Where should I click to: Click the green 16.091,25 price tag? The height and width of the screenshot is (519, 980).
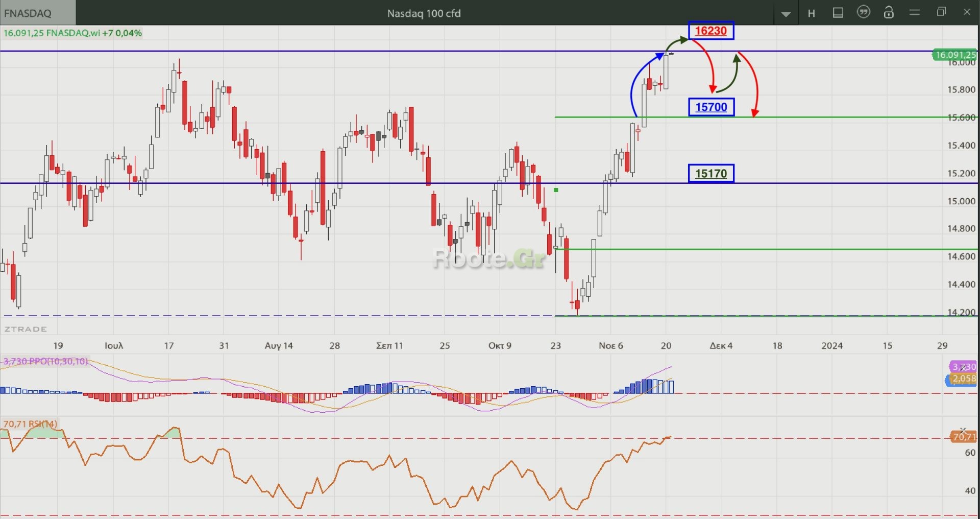click(954, 55)
